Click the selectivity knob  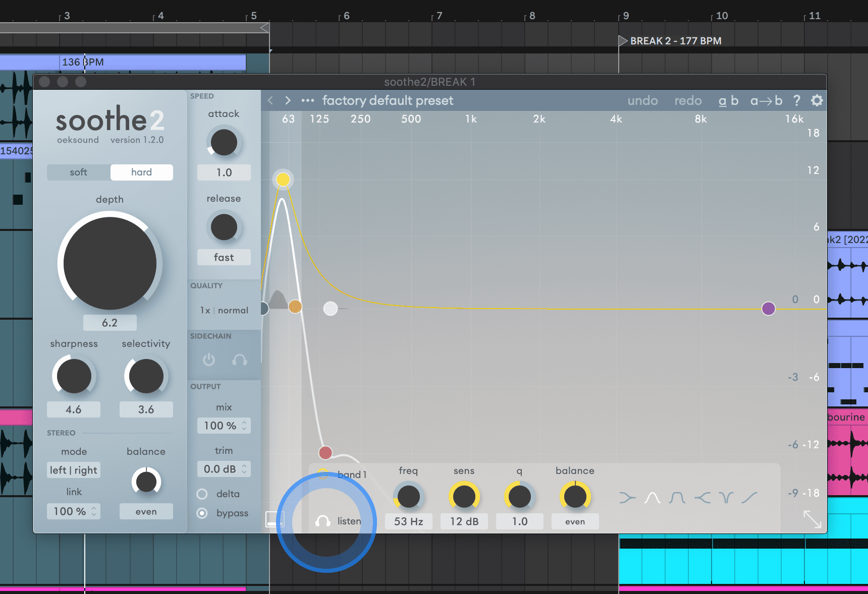[x=146, y=376]
